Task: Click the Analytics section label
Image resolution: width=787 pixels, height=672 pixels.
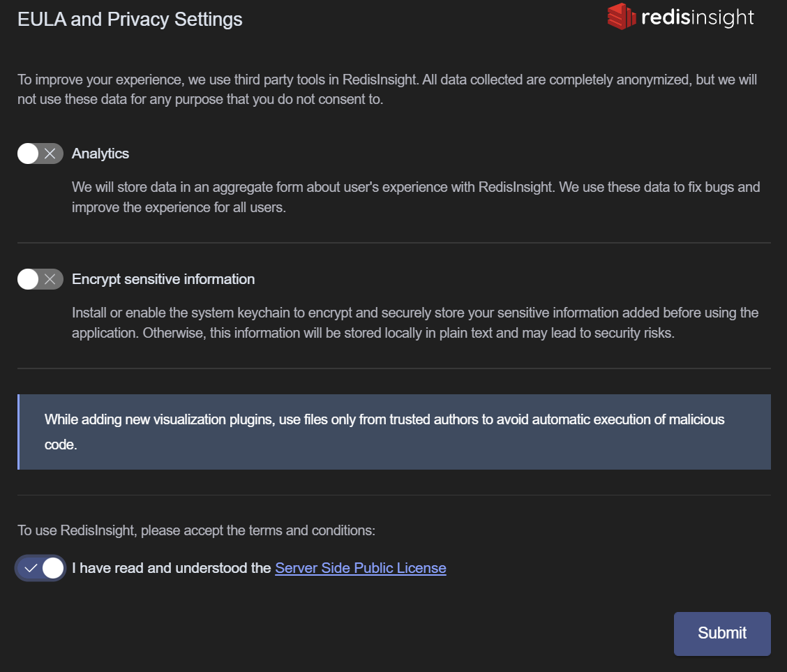Action: (x=100, y=154)
